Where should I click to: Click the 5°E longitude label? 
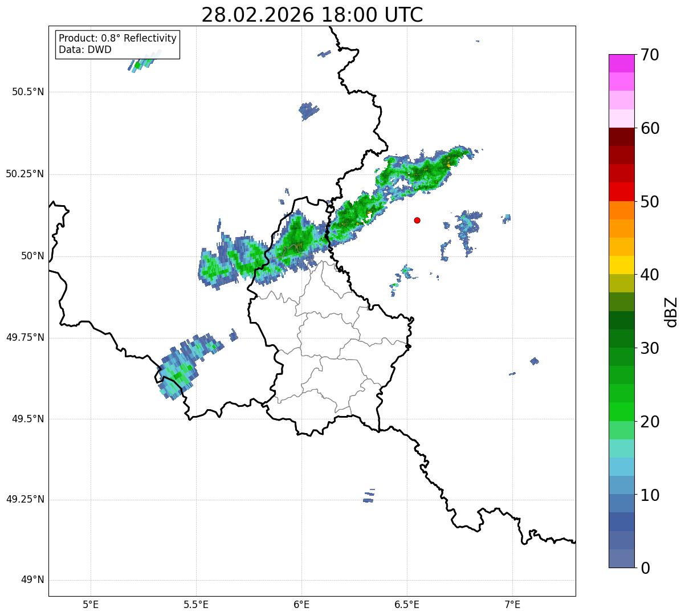(x=91, y=604)
